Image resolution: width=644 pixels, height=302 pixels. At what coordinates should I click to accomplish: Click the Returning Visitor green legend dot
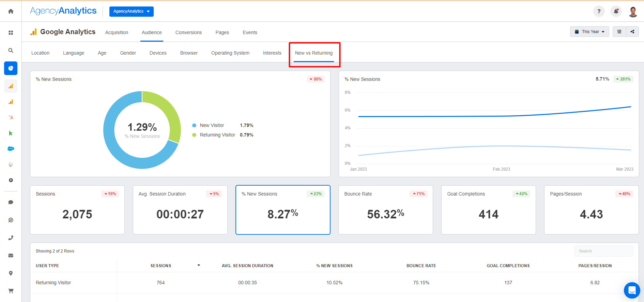point(194,135)
